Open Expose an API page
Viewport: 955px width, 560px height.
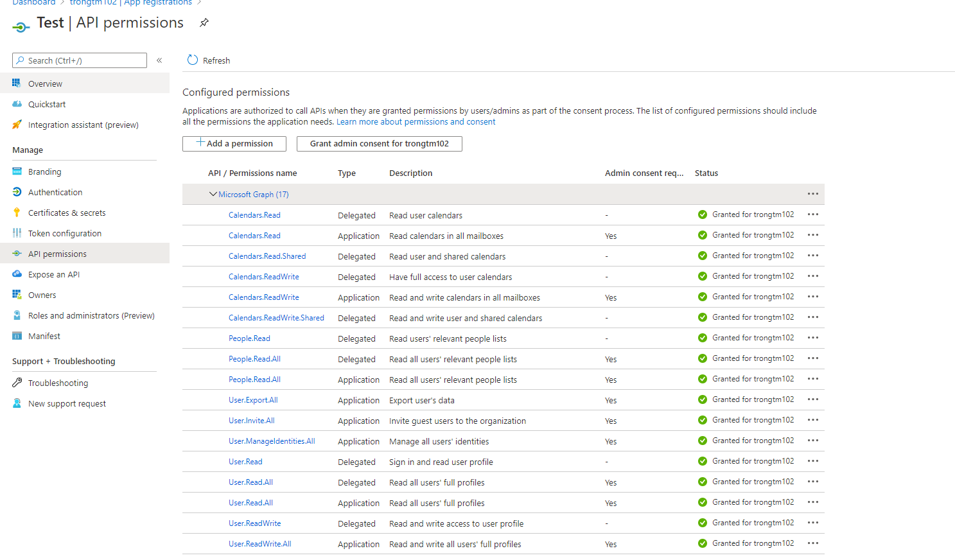click(85, 274)
